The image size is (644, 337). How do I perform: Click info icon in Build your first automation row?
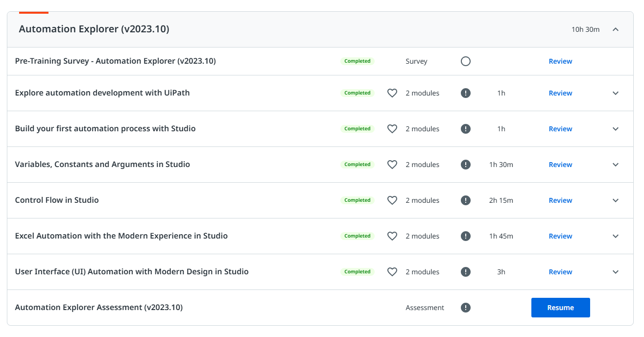466,129
